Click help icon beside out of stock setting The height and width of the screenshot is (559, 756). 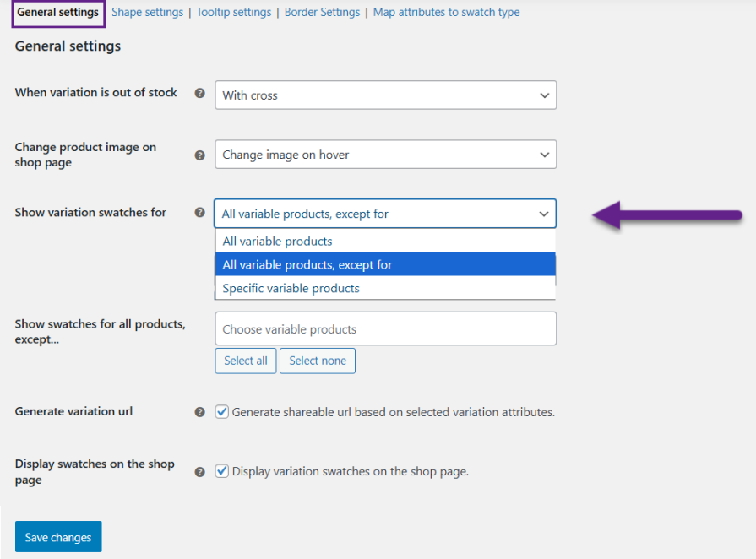[200, 94]
